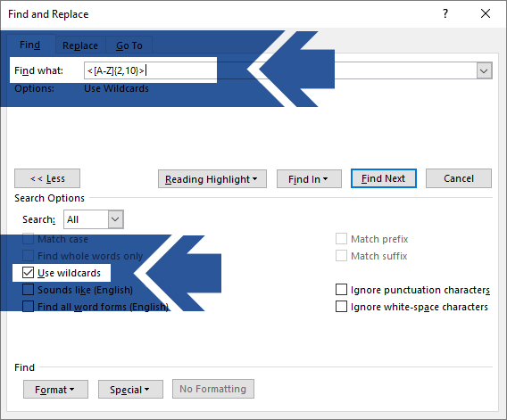Expand the Find what history dropdown arrow
Image resolution: width=507 pixels, height=420 pixels.
[x=484, y=70]
